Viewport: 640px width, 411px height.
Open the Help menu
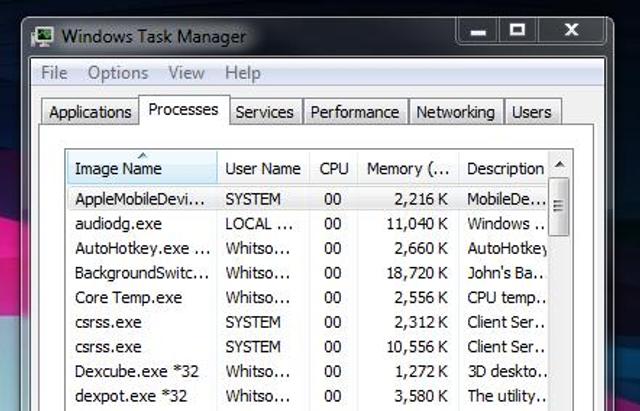pyautogui.click(x=243, y=73)
